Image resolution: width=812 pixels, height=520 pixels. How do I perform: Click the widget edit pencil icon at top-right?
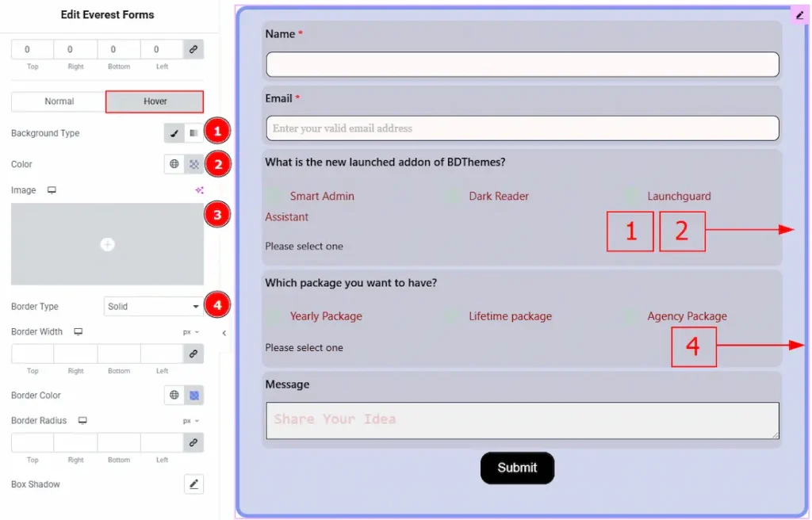799,15
